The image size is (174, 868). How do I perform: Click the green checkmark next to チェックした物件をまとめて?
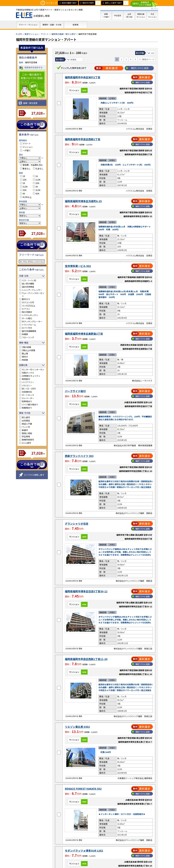[58, 68]
